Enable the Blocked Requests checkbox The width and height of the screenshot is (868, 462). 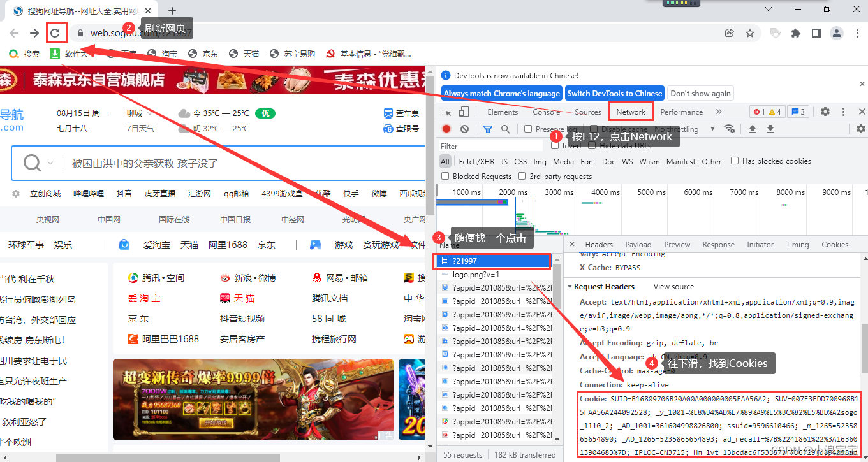click(445, 176)
